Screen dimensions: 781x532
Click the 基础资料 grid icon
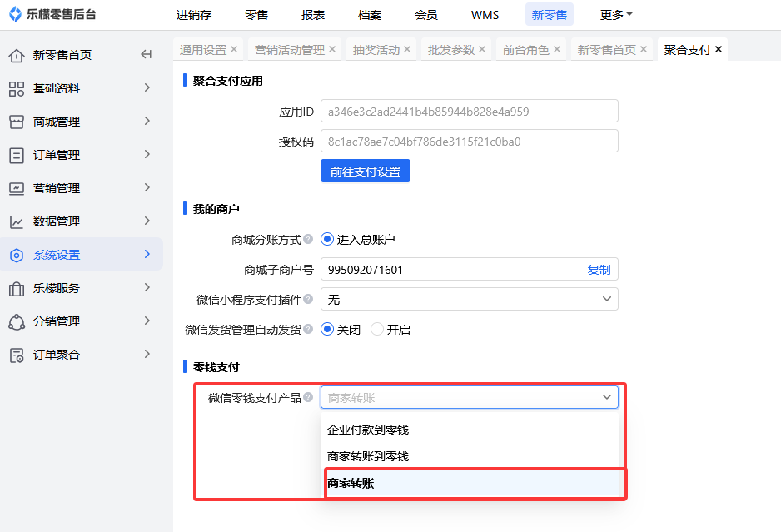pos(17,88)
